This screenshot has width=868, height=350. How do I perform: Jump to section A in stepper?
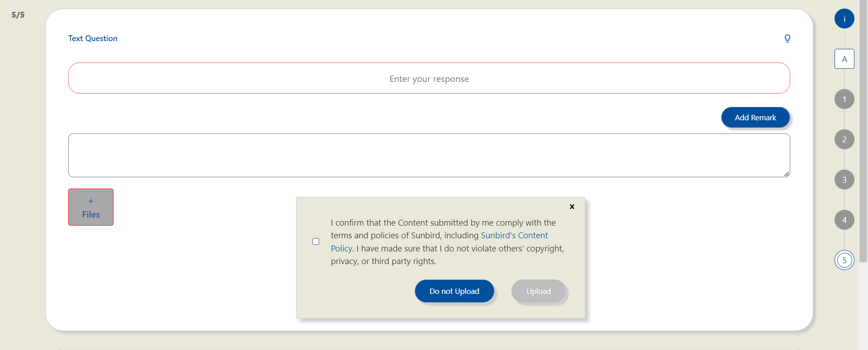pyautogui.click(x=844, y=59)
